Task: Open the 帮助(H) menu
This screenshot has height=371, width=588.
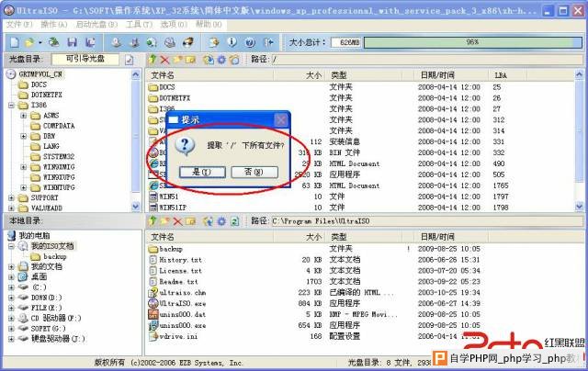Action: click(209, 25)
